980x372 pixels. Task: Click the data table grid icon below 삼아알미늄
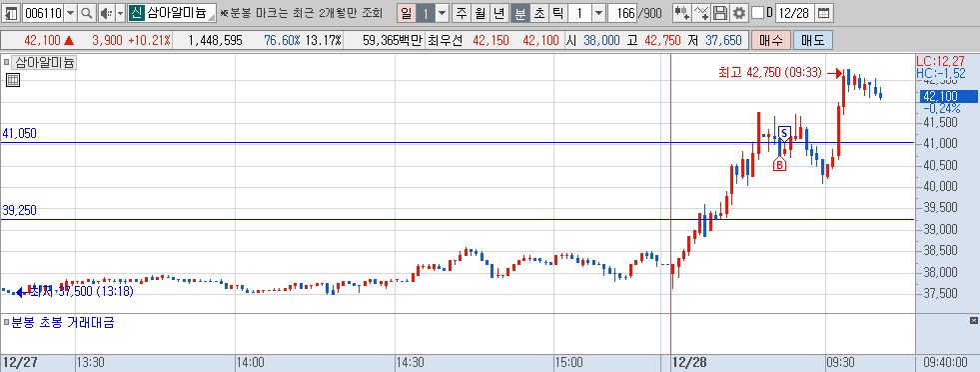[13, 79]
